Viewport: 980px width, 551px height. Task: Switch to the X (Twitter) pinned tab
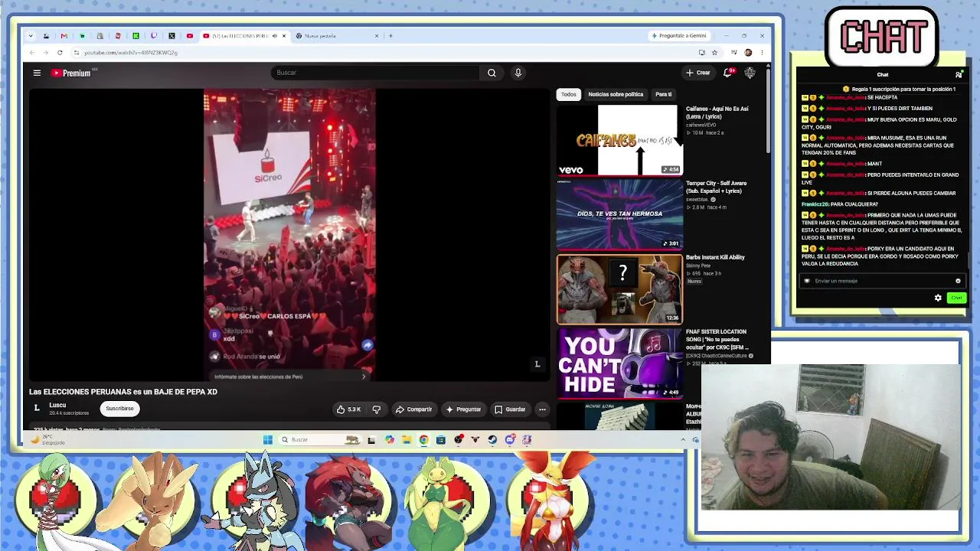(x=171, y=36)
